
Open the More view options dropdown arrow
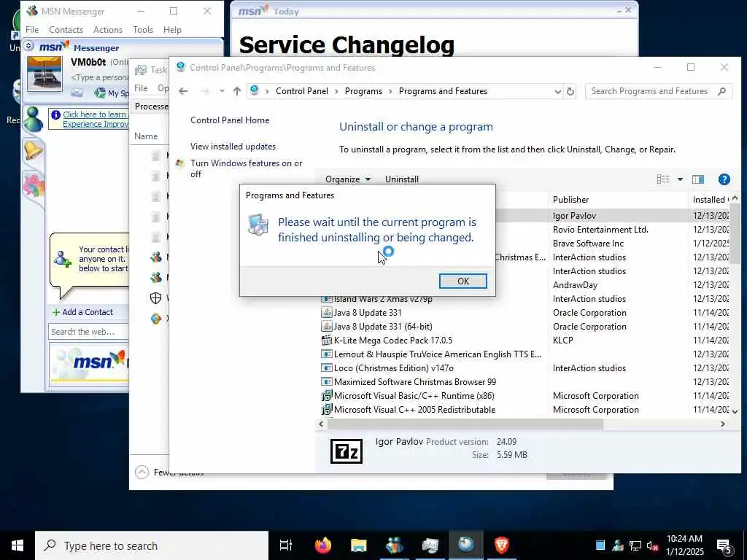click(x=680, y=179)
